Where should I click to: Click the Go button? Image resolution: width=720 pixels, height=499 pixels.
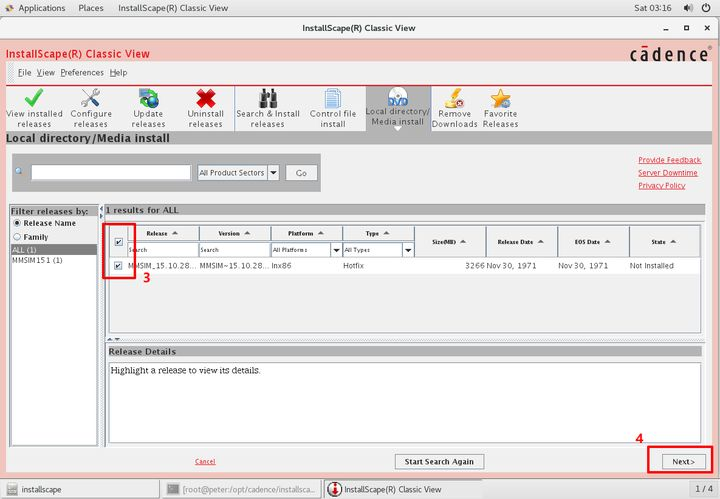(x=301, y=173)
